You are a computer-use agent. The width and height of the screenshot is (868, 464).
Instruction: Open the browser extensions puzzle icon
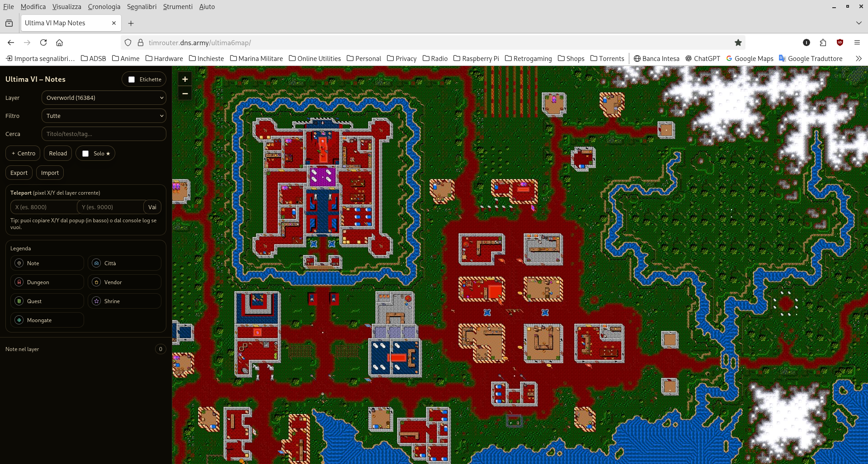coord(823,42)
